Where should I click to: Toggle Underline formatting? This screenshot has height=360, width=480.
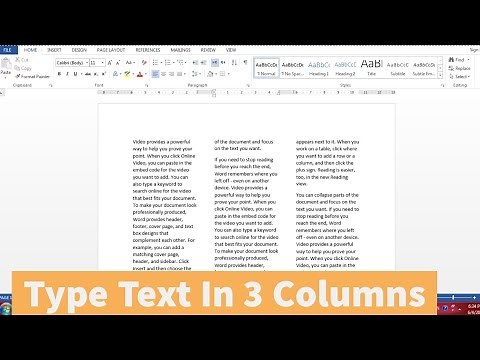click(75, 74)
